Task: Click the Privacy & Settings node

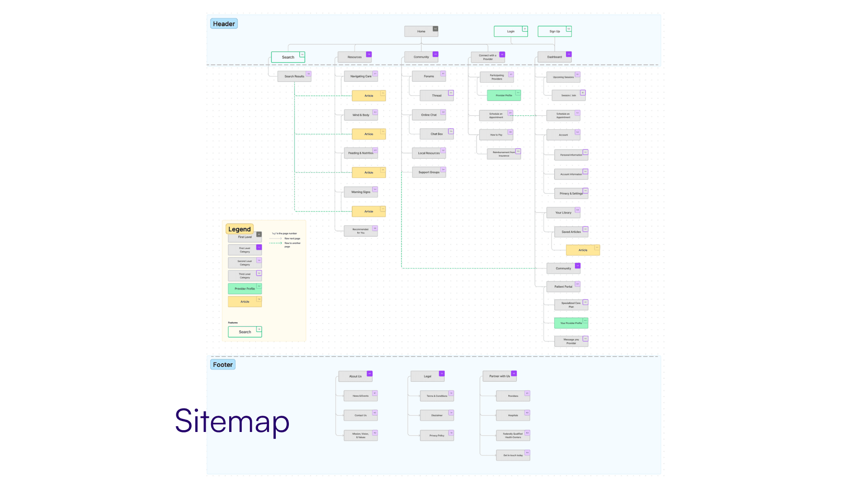Action: (571, 193)
